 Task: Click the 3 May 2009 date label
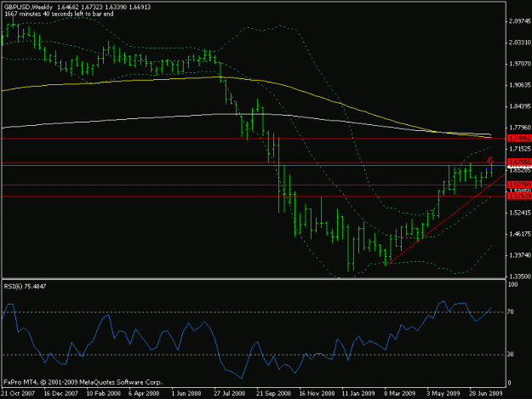443,394
